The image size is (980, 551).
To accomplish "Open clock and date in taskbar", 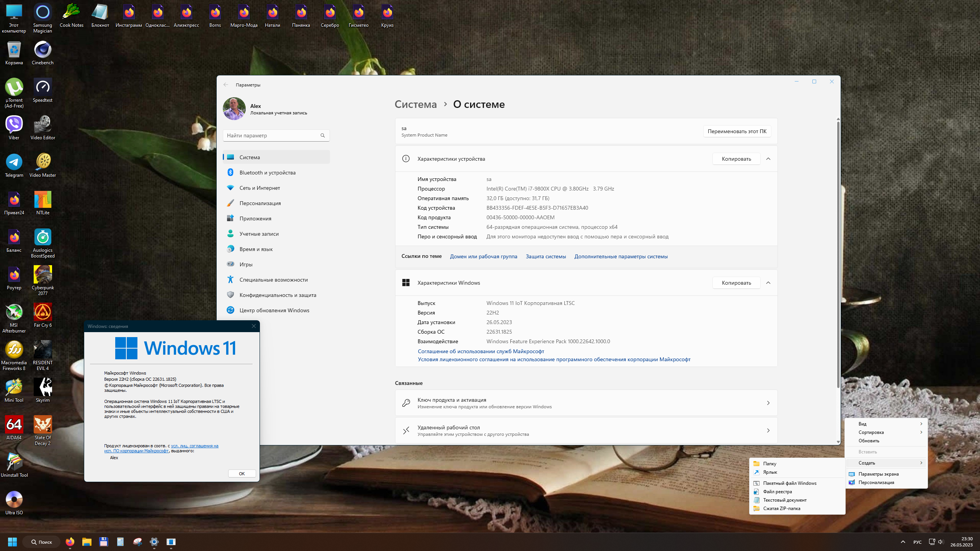I will pos(961,542).
